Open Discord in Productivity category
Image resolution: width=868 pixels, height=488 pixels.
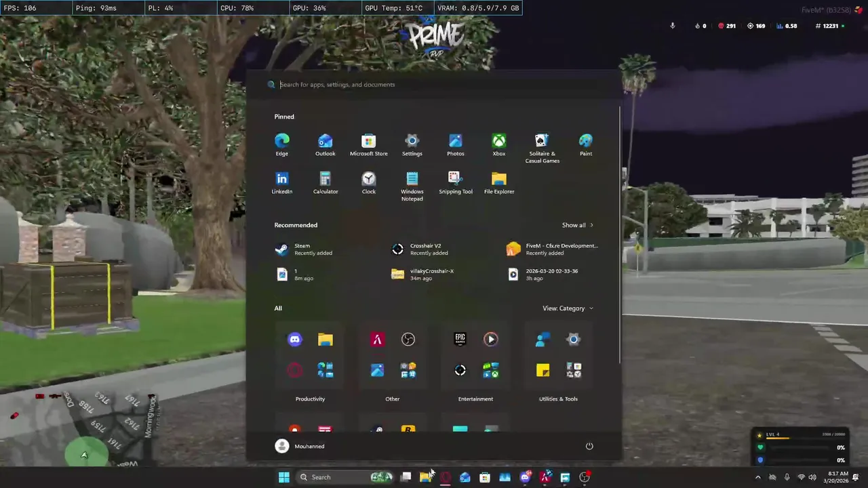click(x=294, y=340)
